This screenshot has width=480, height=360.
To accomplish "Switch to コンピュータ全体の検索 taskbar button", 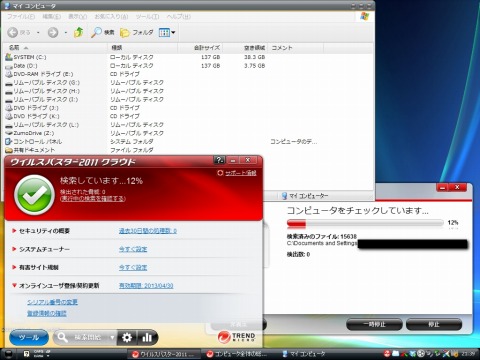I will [x=238, y=354].
